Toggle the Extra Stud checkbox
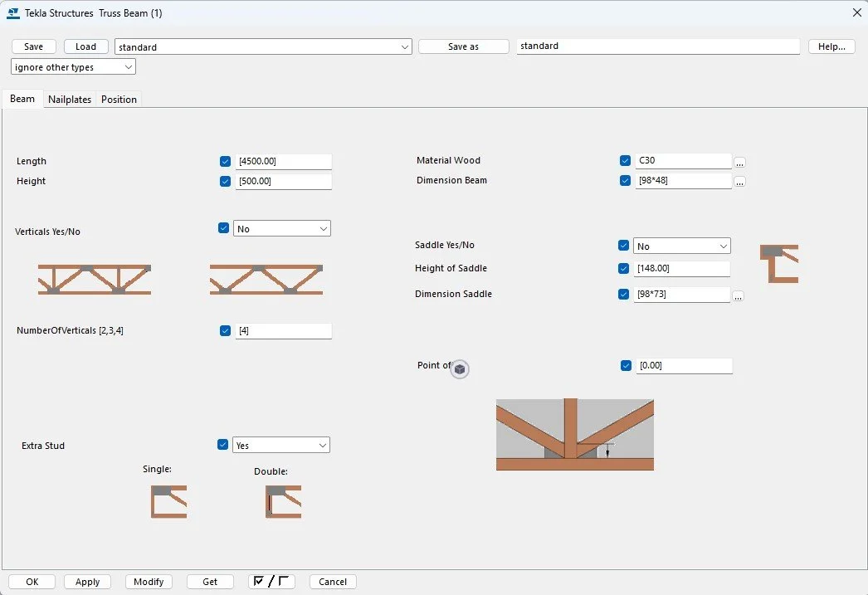Image resolution: width=868 pixels, height=595 pixels. click(x=223, y=445)
